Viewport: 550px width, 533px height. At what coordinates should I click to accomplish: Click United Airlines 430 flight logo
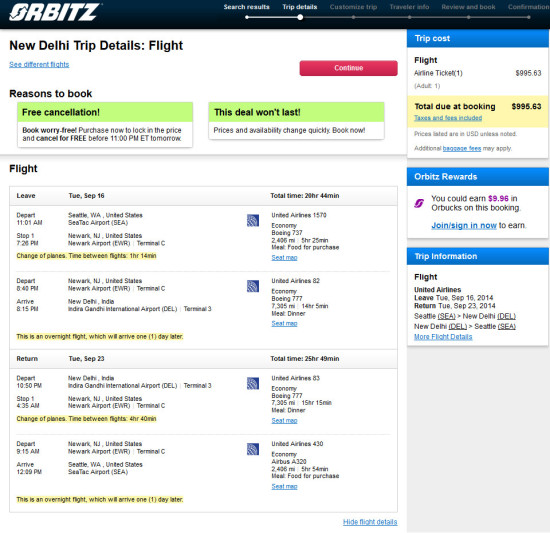point(253,449)
